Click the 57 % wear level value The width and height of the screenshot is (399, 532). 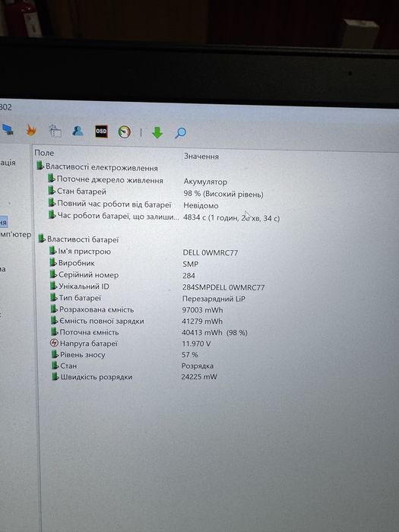[190, 355]
